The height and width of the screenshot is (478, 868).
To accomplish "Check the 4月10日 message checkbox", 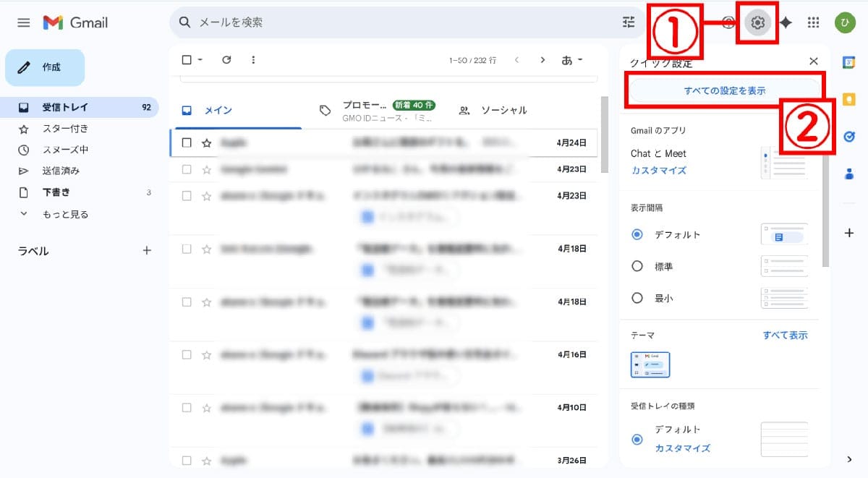I will tap(187, 408).
